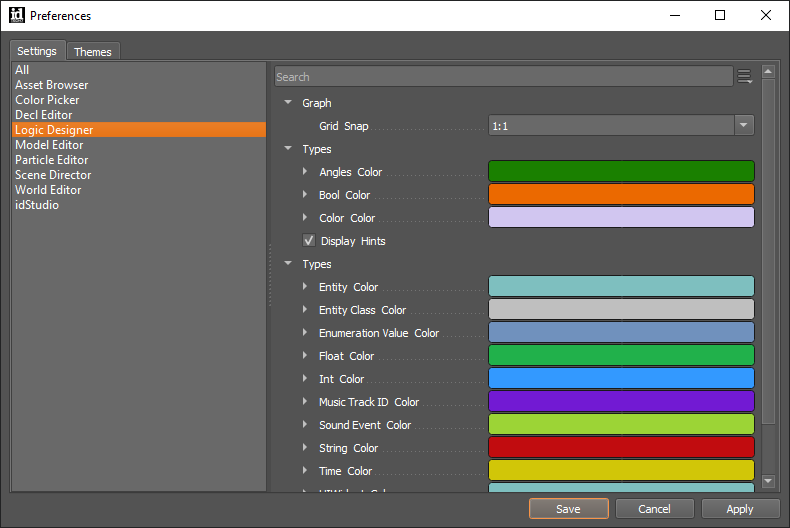This screenshot has height=528, width=790.
Task: Select the All category
Action: [x=139, y=70]
